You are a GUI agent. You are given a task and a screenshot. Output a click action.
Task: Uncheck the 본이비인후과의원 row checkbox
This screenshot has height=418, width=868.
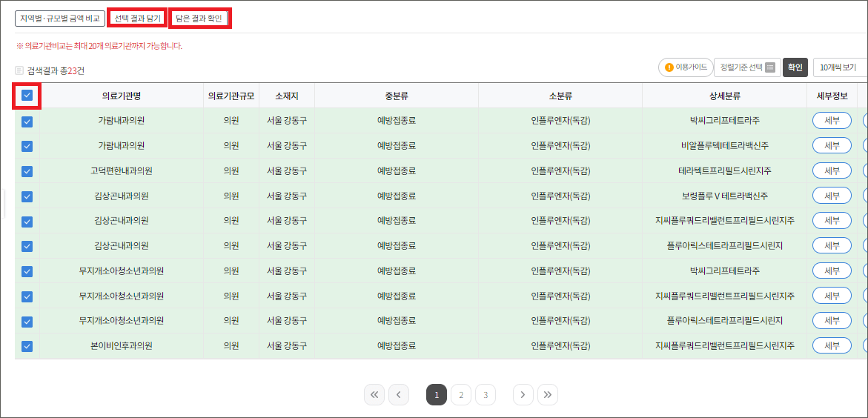point(27,346)
